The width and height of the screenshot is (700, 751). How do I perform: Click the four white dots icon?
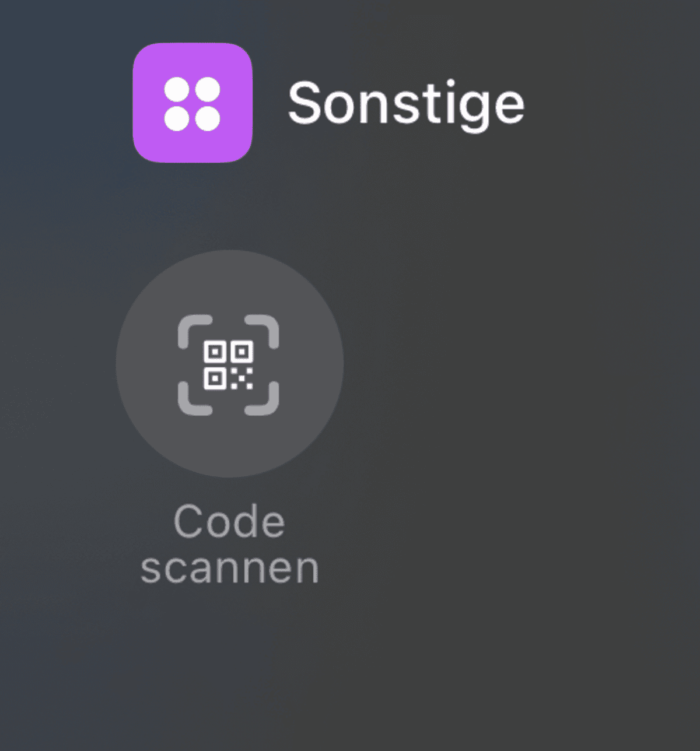point(192,104)
